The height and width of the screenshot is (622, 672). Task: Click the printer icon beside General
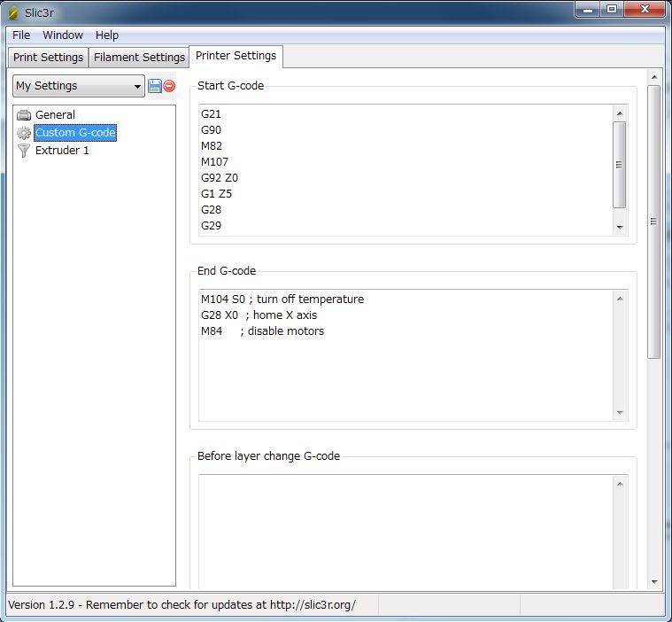[24, 115]
